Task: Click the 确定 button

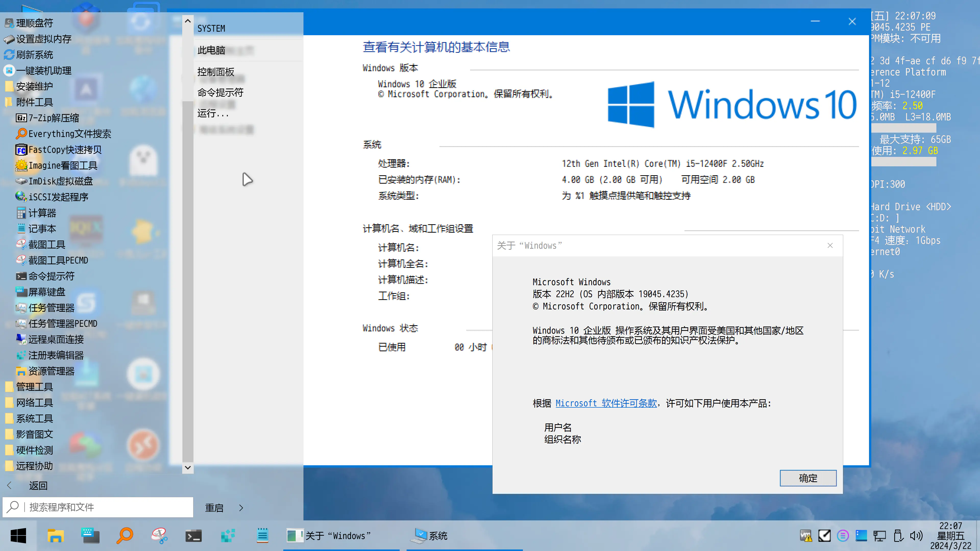Action: (x=808, y=478)
